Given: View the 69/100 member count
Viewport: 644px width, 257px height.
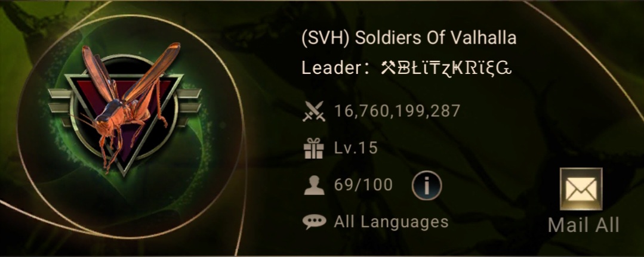Looking at the screenshot, I should coord(363,185).
